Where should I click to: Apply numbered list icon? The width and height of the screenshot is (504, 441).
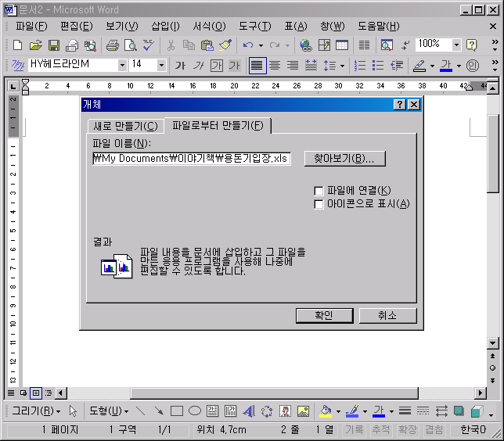pos(360,66)
